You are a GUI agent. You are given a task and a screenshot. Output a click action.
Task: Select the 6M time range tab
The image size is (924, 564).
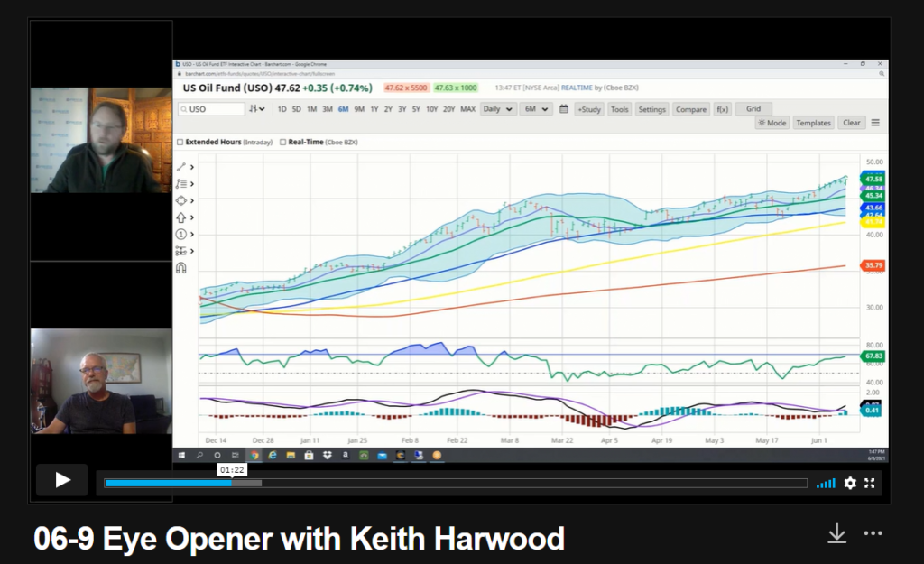coord(344,109)
